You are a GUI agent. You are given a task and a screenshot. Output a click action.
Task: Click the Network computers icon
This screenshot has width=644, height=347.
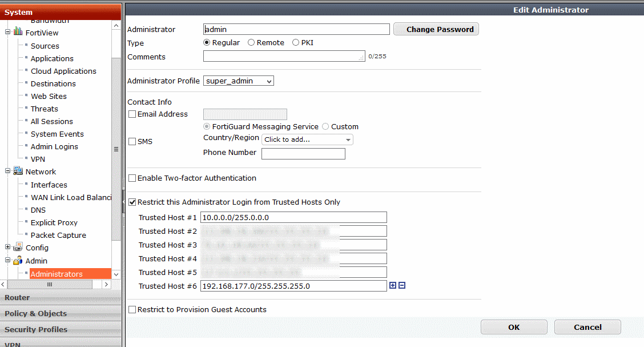[x=18, y=171]
